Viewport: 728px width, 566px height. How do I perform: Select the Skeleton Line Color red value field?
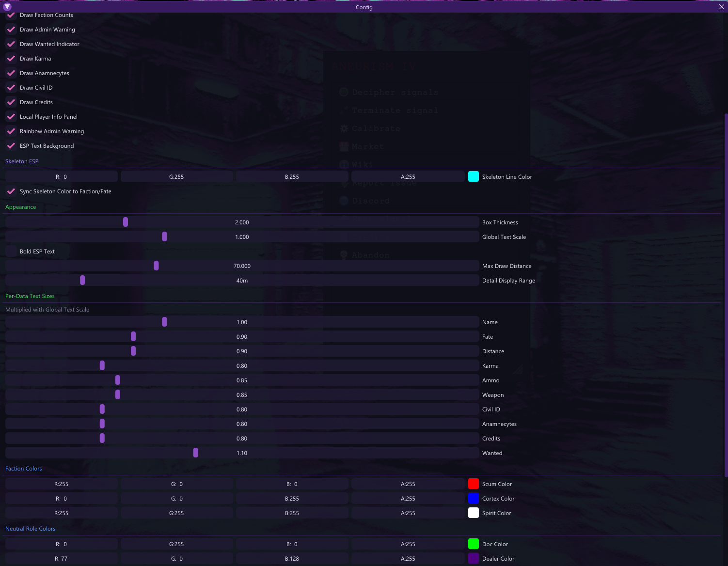tap(62, 177)
